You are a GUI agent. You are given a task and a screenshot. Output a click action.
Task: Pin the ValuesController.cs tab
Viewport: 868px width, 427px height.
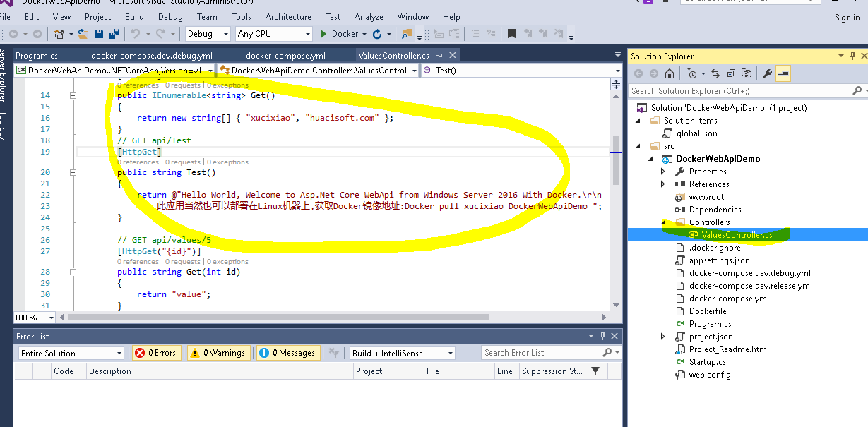tap(440, 55)
